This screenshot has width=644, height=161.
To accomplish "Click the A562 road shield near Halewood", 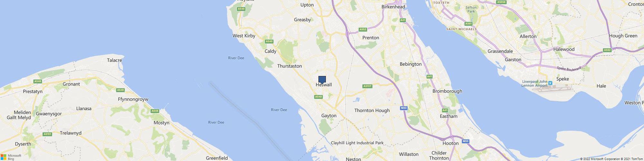I will (x=607, y=50).
